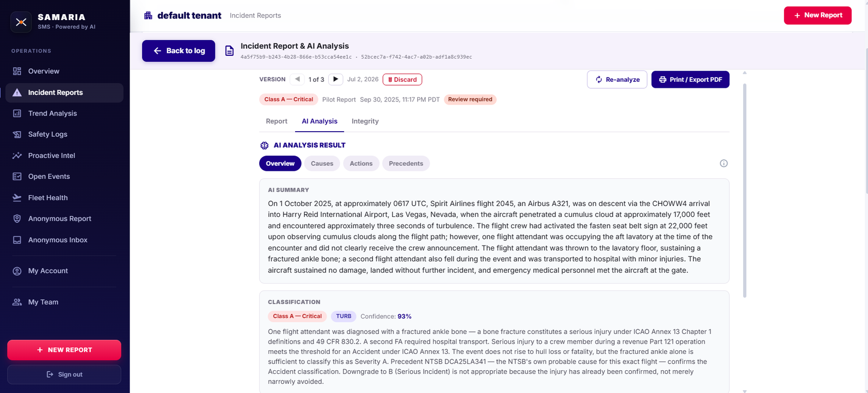Discard this analysis version
This screenshot has height=393, width=868.
403,80
